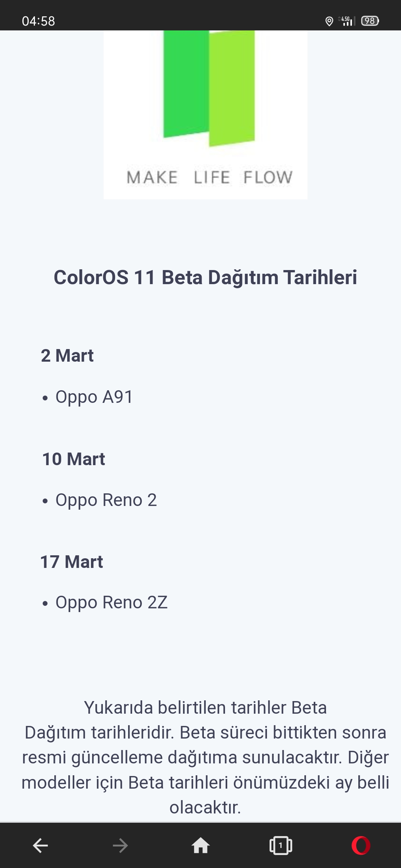Viewport: 401px width, 868px height.
Task: Tap the word olacaktır ending the paragraph
Action: [205, 807]
